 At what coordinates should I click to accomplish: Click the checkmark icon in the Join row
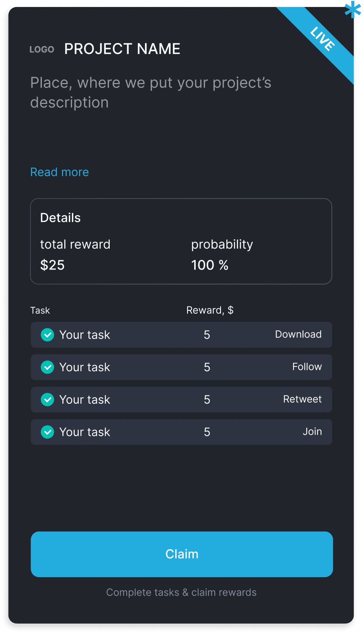(47, 432)
